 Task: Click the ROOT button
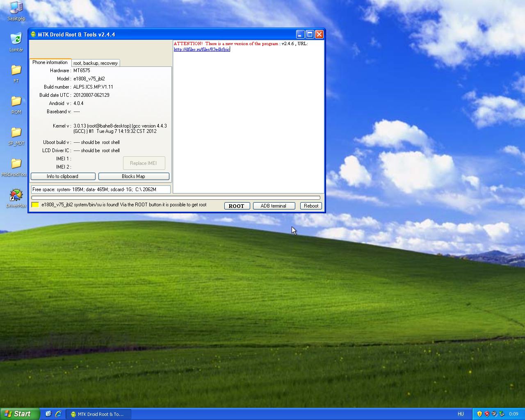pos(237,206)
